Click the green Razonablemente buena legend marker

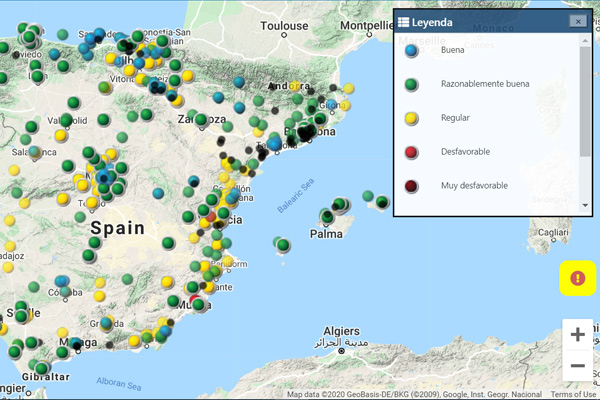pos(411,84)
